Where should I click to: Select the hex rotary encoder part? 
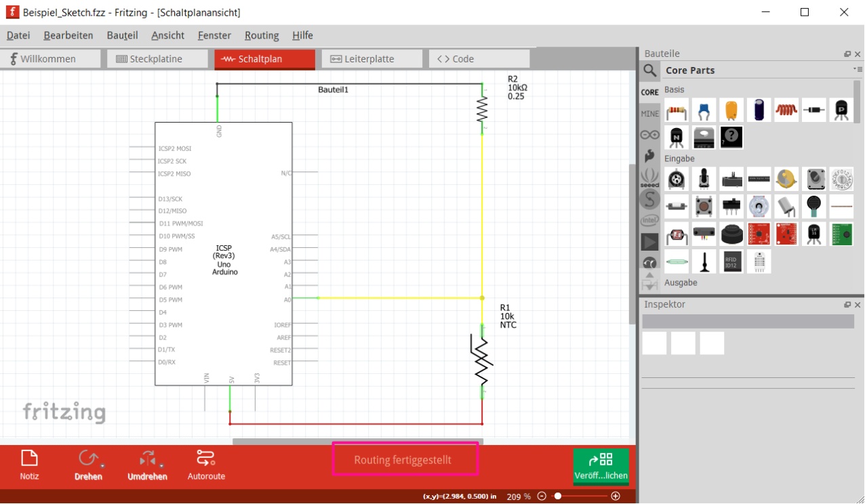[841, 179]
